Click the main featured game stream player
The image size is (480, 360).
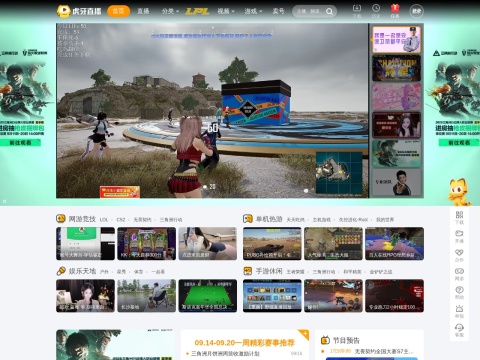(x=212, y=110)
